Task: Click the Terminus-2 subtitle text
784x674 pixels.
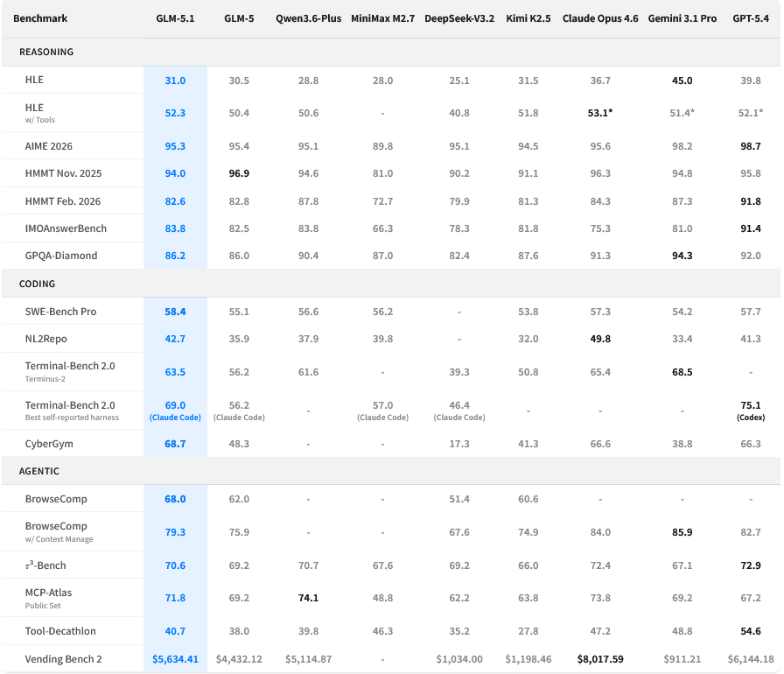Action: pyautogui.click(x=45, y=379)
